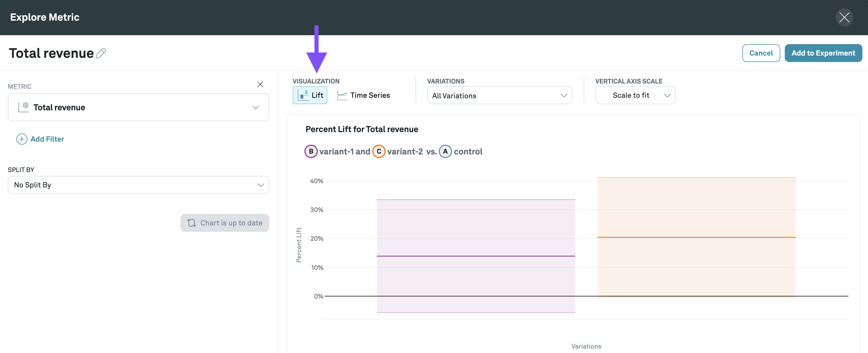
Task: Remove the metric using the small X
Action: 260,84
